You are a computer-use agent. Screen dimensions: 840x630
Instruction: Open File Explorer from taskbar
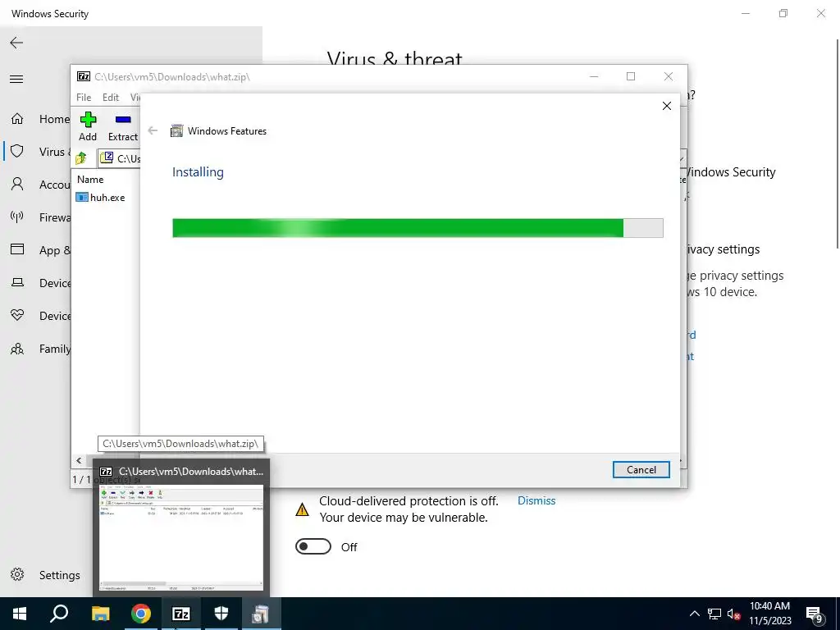coord(100,614)
